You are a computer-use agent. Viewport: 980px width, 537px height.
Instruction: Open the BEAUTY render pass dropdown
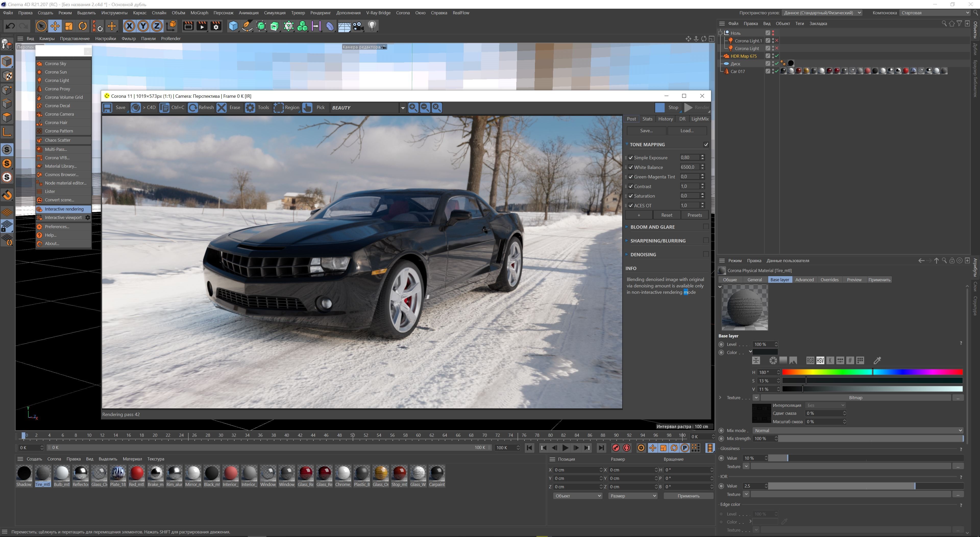[402, 108]
